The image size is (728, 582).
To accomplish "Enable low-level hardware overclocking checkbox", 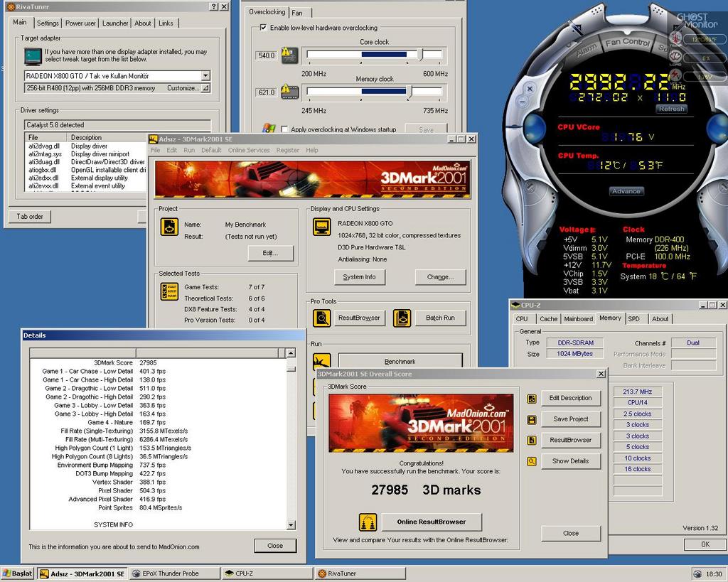I will (263, 28).
